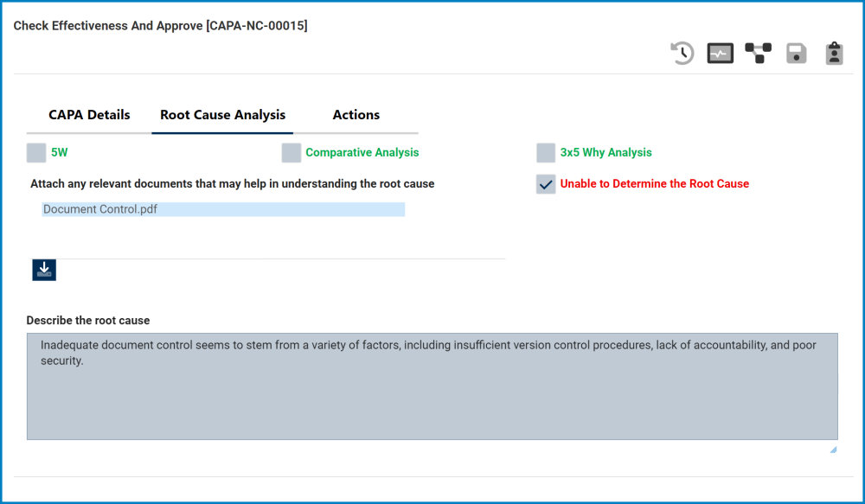865x504 pixels.
Task: Uncheck Unable to Determine the Root Cause
Action: [546, 183]
